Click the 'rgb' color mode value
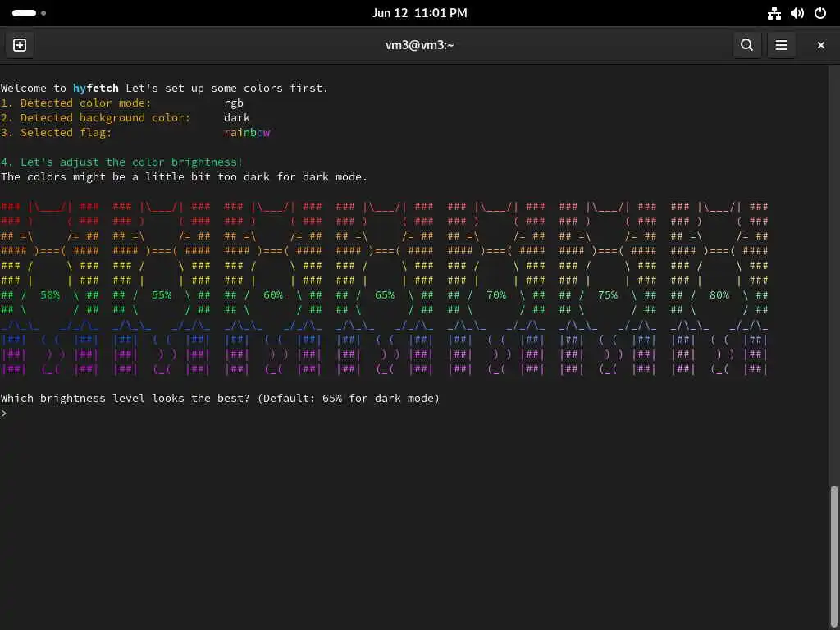 [x=234, y=103]
